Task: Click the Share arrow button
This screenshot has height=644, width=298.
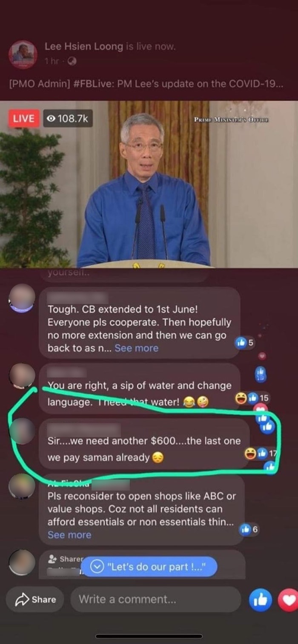Action: click(35, 599)
